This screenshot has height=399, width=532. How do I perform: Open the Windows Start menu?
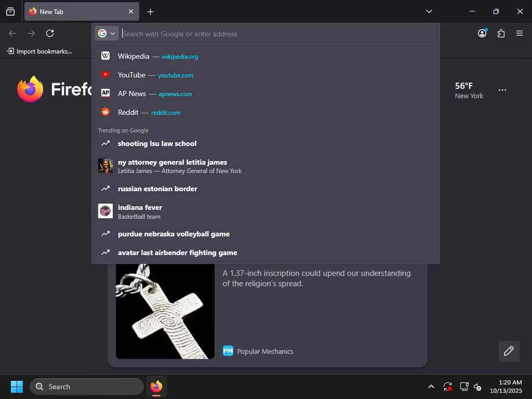coord(17,387)
